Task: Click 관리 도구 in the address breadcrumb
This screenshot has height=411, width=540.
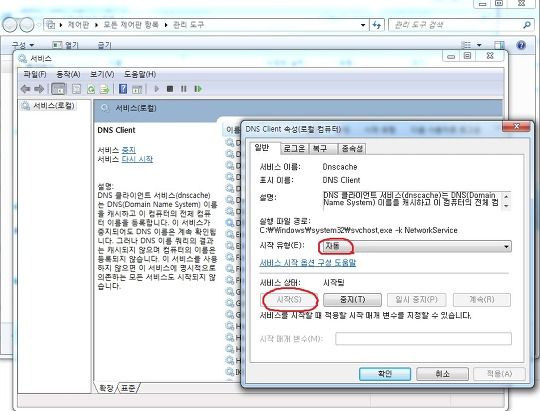Action: pyautogui.click(x=188, y=25)
